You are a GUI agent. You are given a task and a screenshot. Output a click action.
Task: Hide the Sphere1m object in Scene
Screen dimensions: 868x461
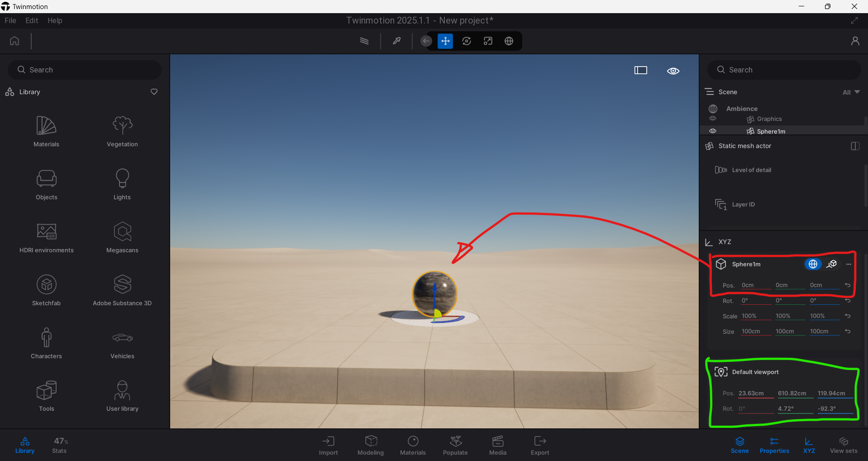713,131
